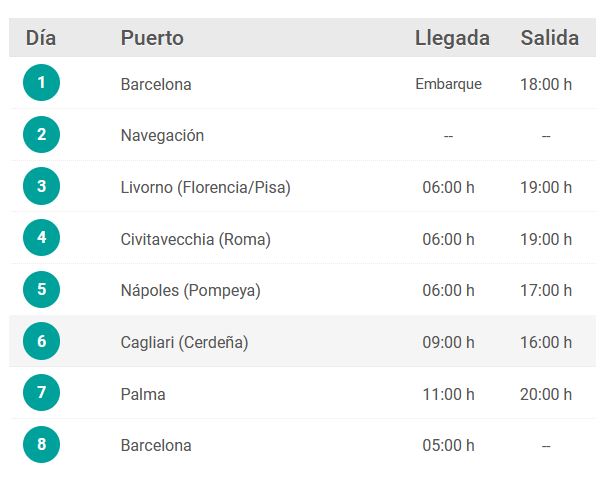Select the day 8 teal badge
This screenshot has width=607, height=489.
tap(41, 444)
